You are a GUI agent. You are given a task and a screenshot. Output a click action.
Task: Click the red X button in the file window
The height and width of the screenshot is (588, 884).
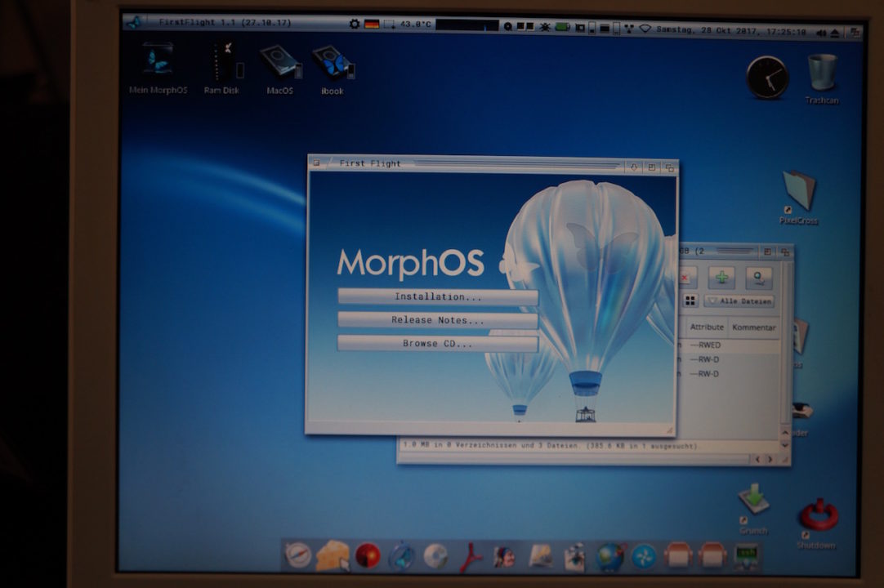pos(685,278)
